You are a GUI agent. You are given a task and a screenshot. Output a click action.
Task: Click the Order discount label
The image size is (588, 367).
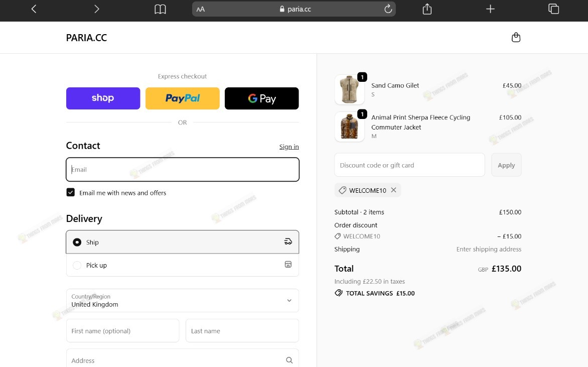click(x=356, y=225)
